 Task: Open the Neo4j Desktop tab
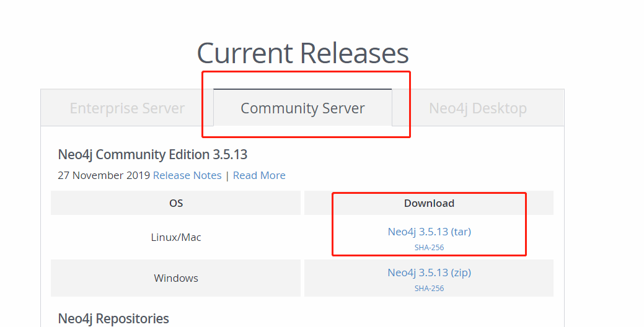point(478,108)
